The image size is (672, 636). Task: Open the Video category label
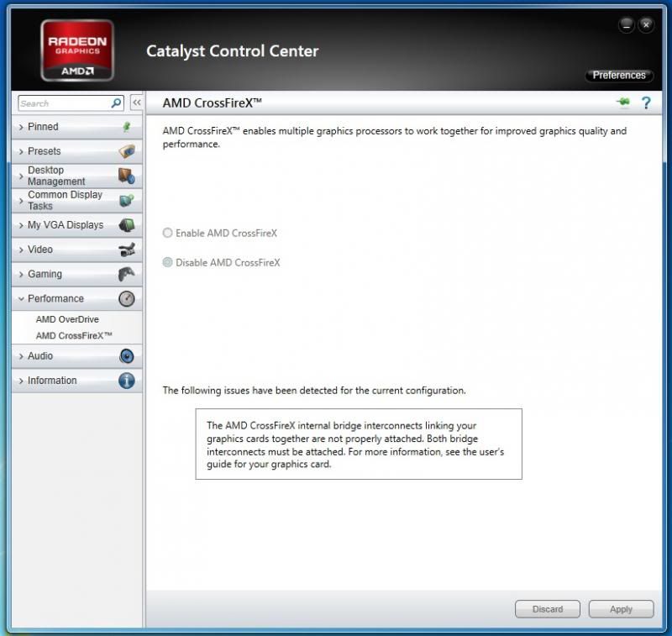[x=40, y=250]
